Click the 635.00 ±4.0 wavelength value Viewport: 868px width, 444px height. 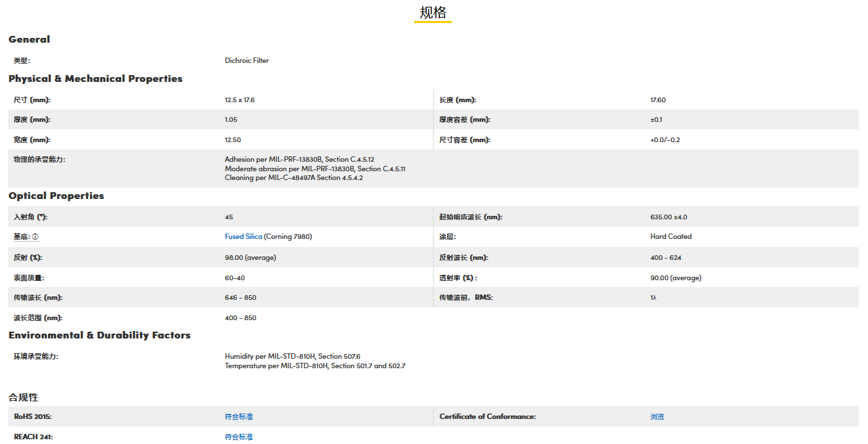point(669,217)
